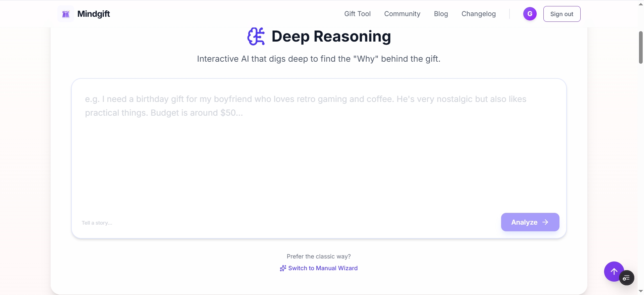Switch to Manual Wizard link text
The width and height of the screenshot is (644, 295).
323,268
